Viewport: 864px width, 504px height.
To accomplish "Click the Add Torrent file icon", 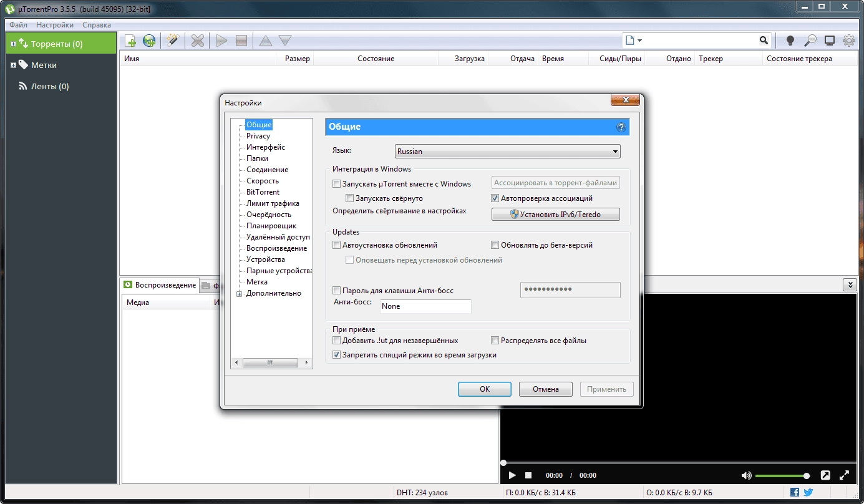I will pos(130,41).
